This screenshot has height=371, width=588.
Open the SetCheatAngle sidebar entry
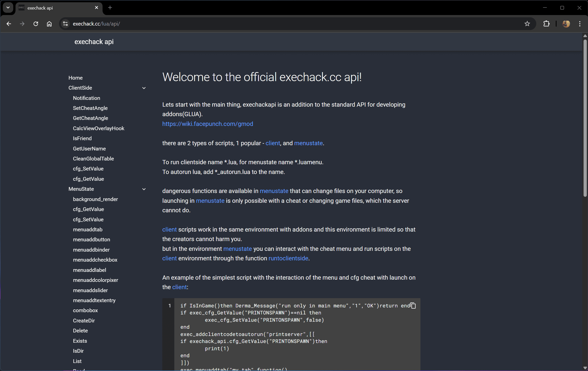click(90, 108)
